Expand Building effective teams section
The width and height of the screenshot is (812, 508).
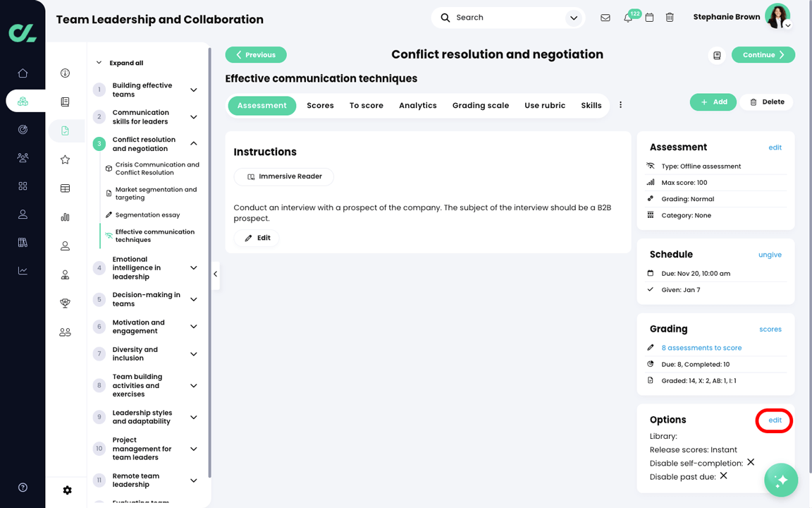point(194,90)
